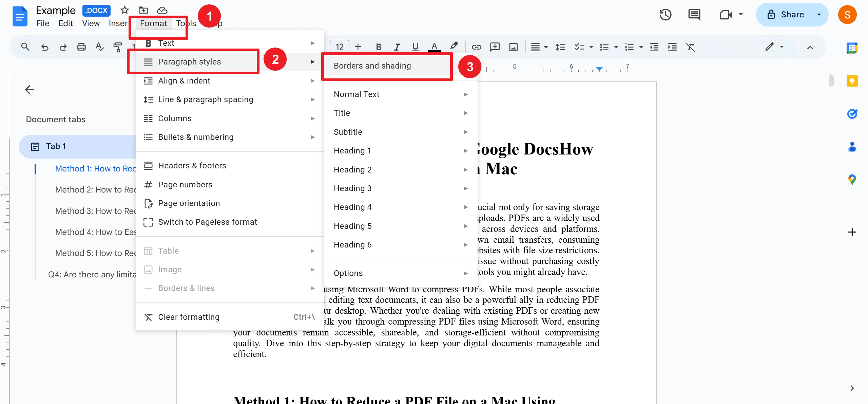Screen dimensions: 868x404
Task: Click the Italic formatting icon
Action: pyautogui.click(x=397, y=47)
